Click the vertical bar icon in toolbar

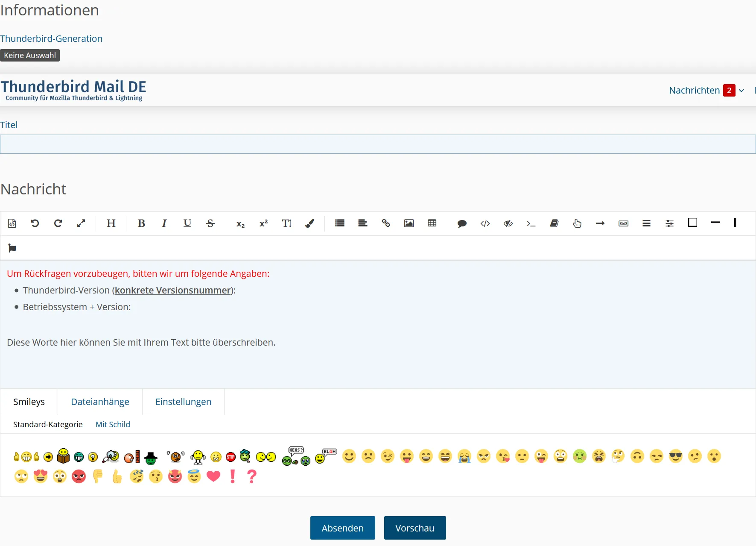tap(735, 223)
